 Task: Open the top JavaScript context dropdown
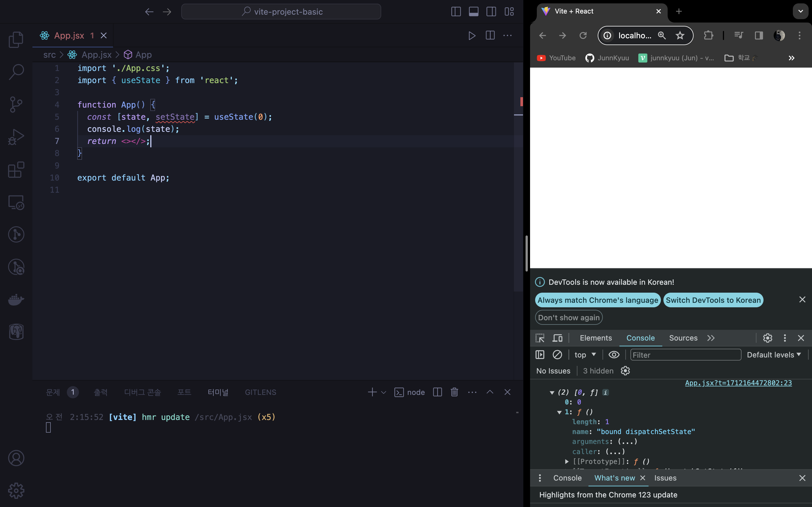click(585, 355)
